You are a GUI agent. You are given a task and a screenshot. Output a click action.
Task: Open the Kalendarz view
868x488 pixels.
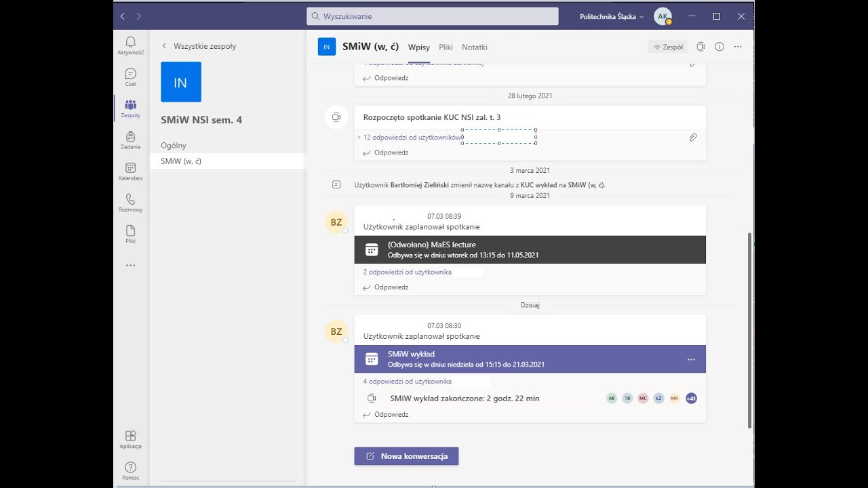[130, 171]
